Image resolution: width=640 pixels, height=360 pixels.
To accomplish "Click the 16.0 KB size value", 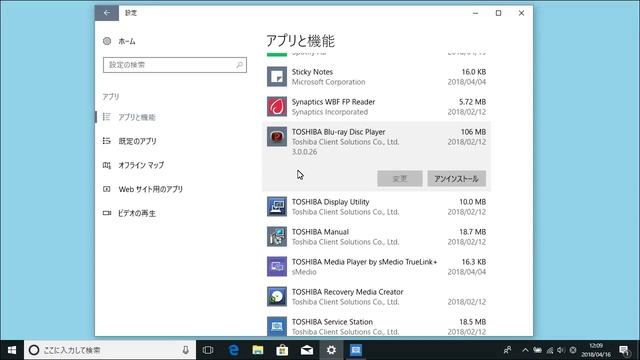I will 473,72.
